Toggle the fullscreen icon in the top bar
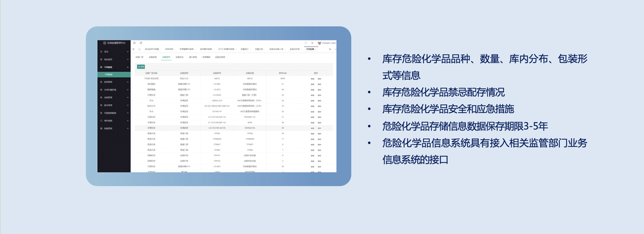644x234 pixels. pyautogui.click(x=306, y=43)
